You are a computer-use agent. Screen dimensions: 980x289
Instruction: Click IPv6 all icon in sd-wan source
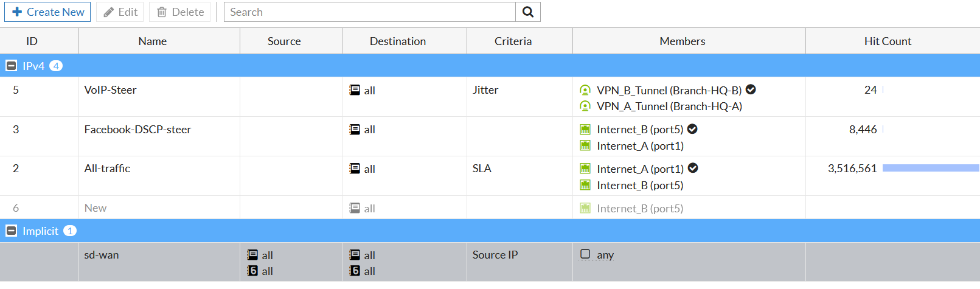[x=252, y=271]
